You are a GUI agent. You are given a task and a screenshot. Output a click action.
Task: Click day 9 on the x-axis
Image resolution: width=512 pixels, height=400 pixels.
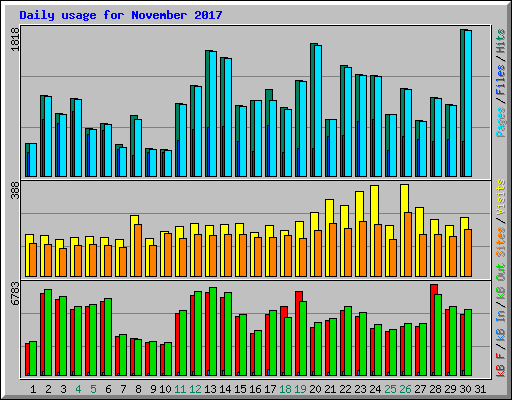[153, 389]
